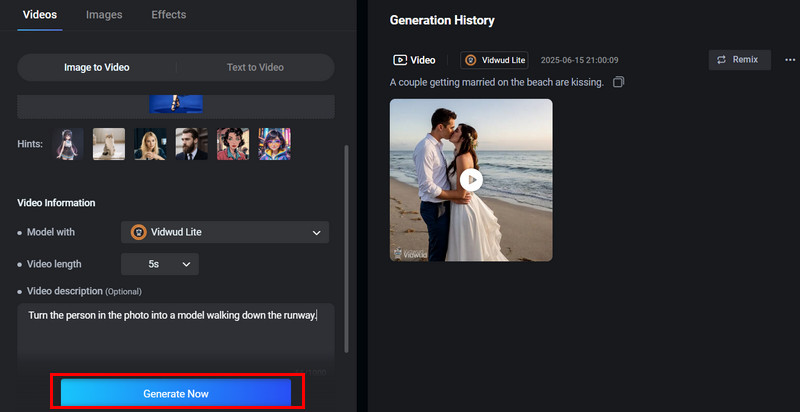The image size is (800, 412).
Task: Switch to Text to Video mode
Action: pyautogui.click(x=255, y=68)
